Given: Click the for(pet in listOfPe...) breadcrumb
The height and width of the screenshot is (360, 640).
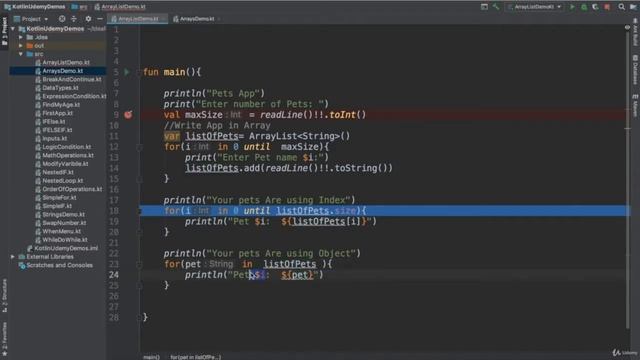Looking at the screenshot, I should [x=196, y=357].
